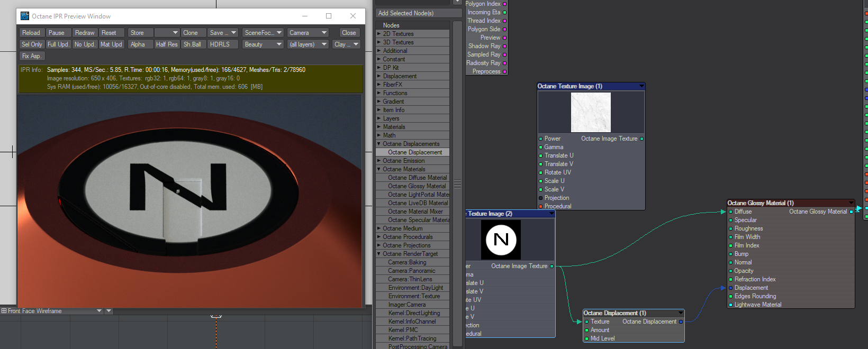Collapse Octane Texture Image (1) node arrow
Screen dimensions: 868x349
click(x=641, y=86)
